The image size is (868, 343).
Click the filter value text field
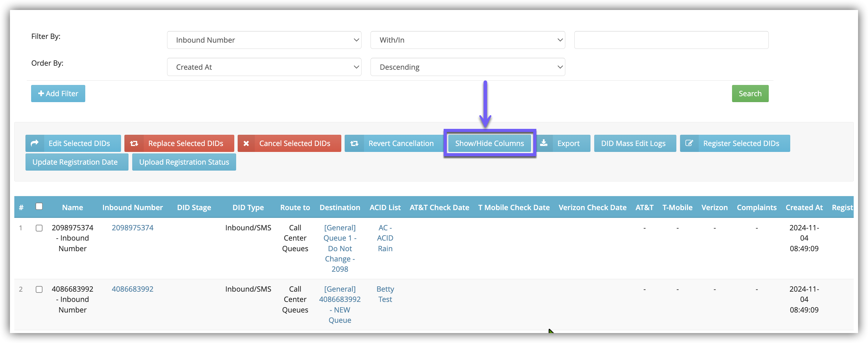(671, 40)
